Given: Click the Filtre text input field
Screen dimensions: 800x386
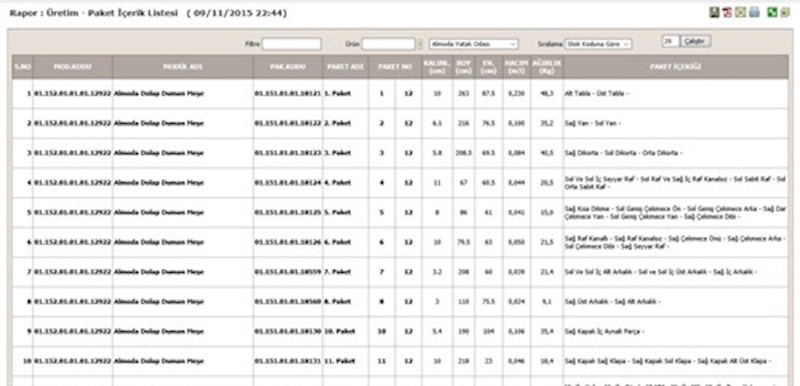Looking at the screenshot, I should tap(291, 44).
